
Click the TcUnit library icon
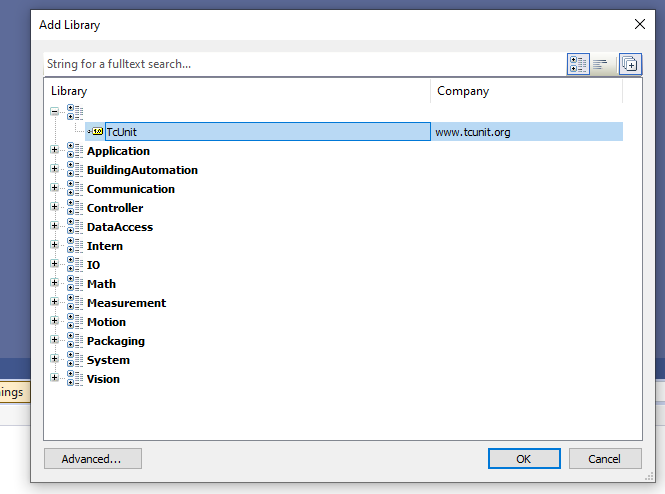(96, 131)
